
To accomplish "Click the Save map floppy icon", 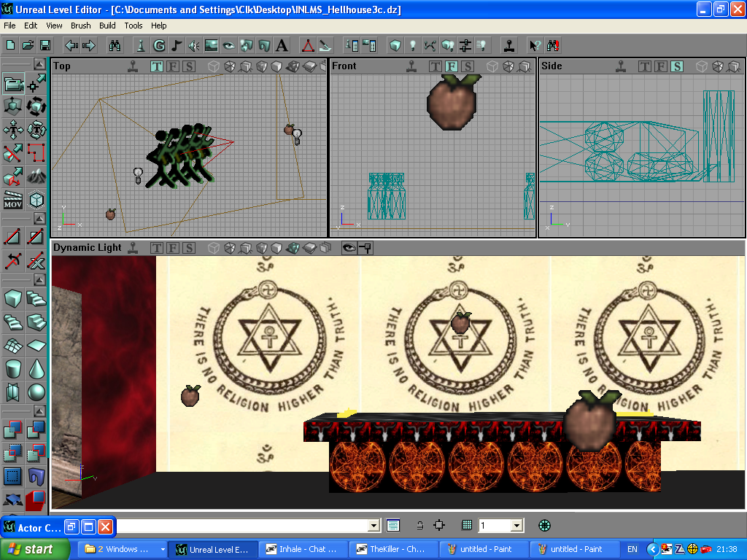I will (45, 45).
